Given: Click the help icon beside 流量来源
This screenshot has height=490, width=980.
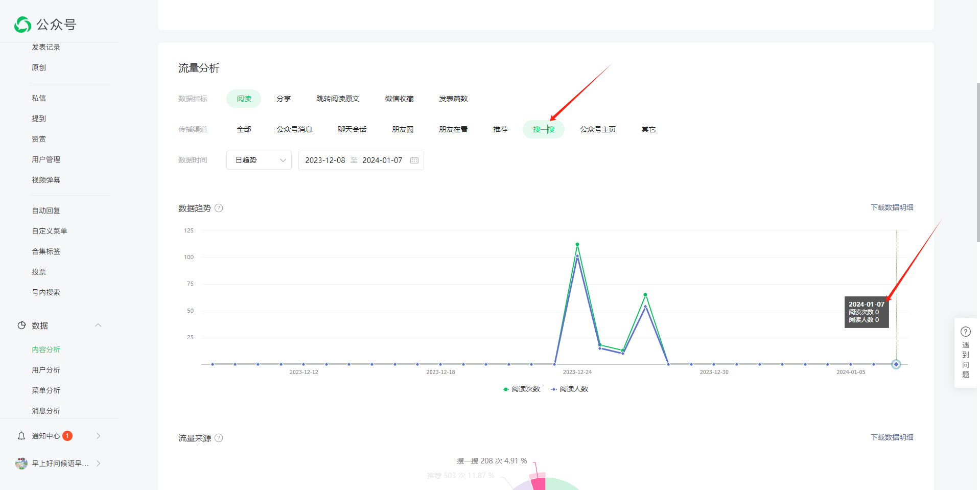Looking at the screenshot, I should click(219, 438).
